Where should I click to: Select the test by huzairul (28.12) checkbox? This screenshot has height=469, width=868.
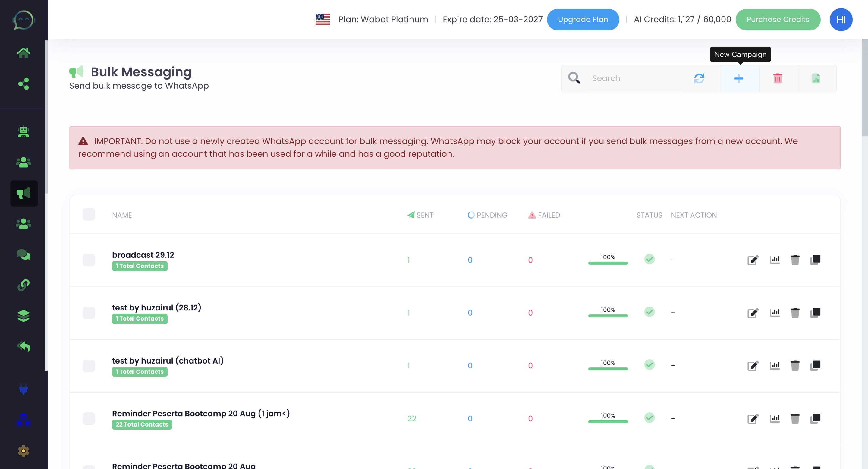[x=89, y=313]
